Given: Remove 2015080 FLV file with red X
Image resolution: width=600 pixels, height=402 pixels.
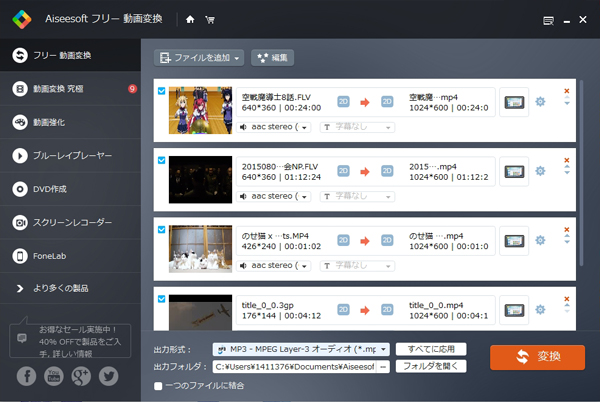Looking at the screenshot, I should pyautogui.click(x=567, y=160).
